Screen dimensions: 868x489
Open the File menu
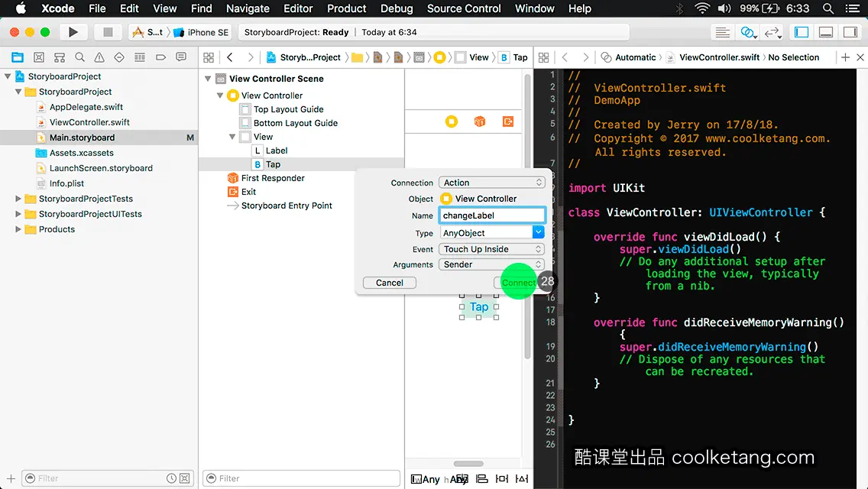click(x=97, y=8)
